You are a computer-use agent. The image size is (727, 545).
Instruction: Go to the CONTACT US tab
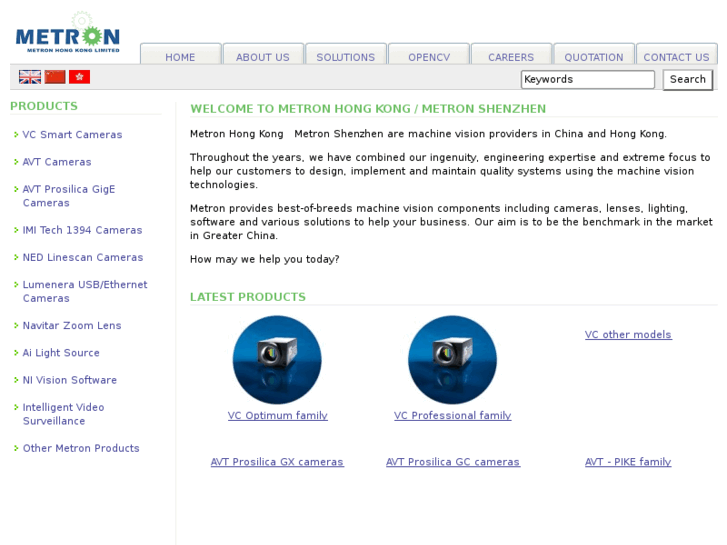pos(676,54)
